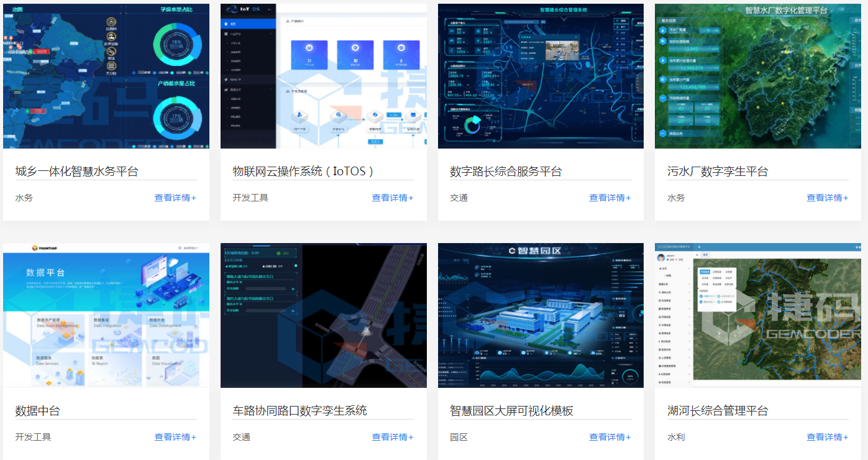868x460 pixels.
Task: Click the 数据中台 preview image
Action: click(x=106, y=315)
